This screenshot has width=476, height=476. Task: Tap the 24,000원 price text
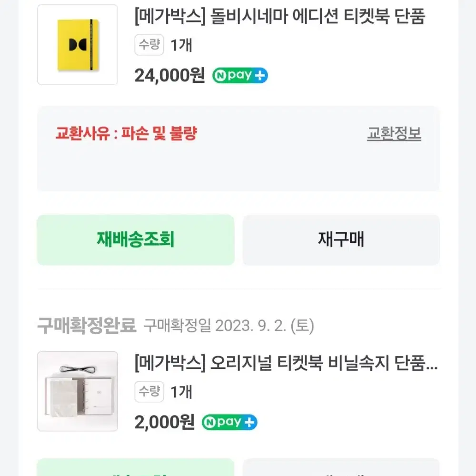pos(170,75)
